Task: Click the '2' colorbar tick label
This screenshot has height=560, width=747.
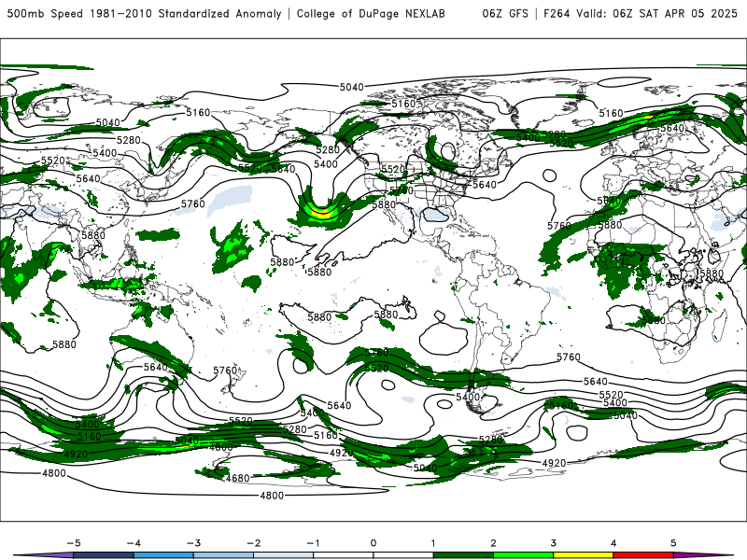Action: pos(494,543)
